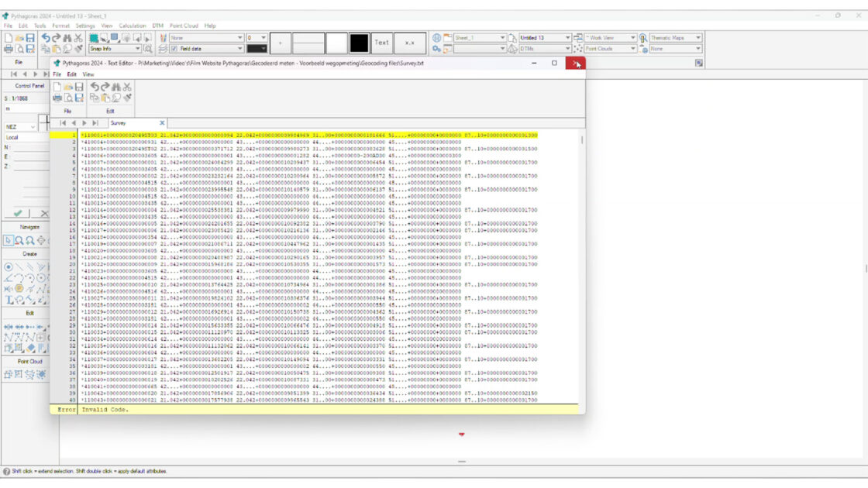
Task: Open the dark color dropdown beside Field data
Action: (257, 49)
